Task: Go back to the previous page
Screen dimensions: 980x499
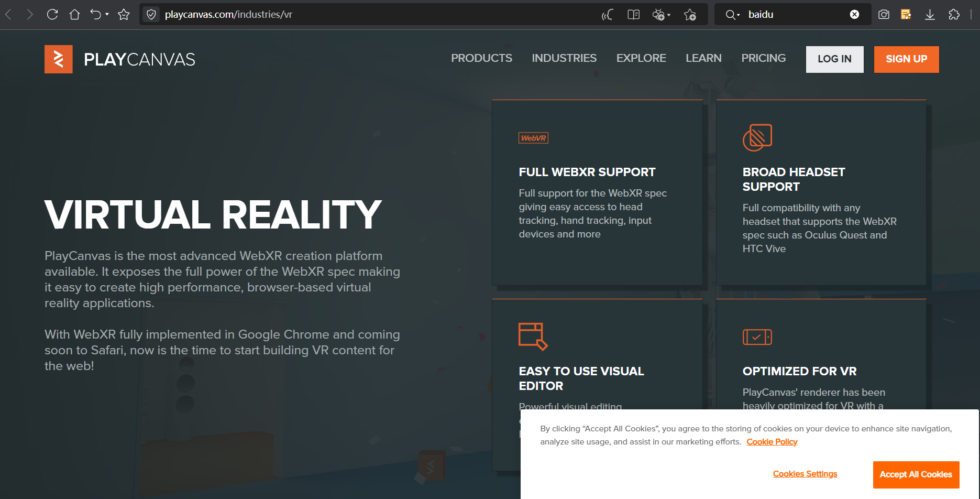Action: click(8, 15)
